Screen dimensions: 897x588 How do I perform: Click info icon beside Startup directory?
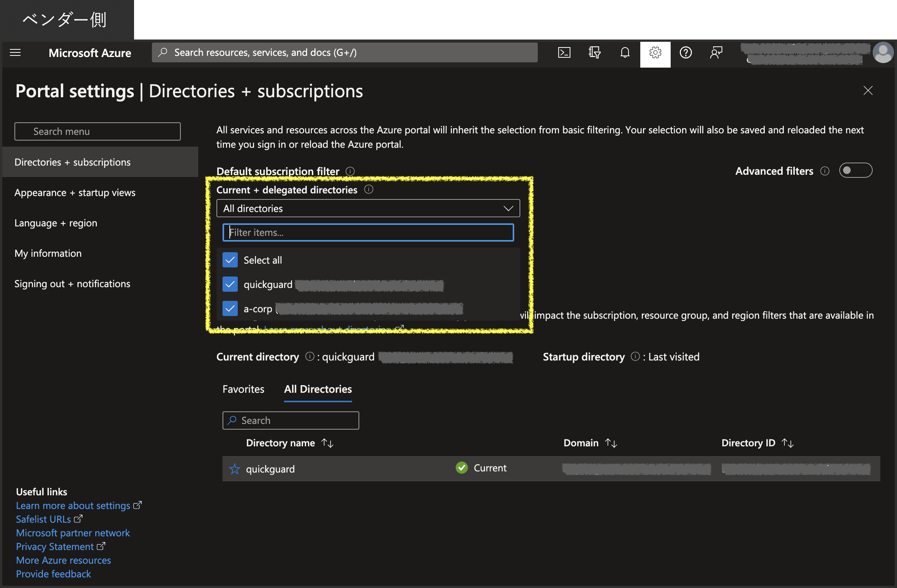pyautogui.click(x=635, y=356)
